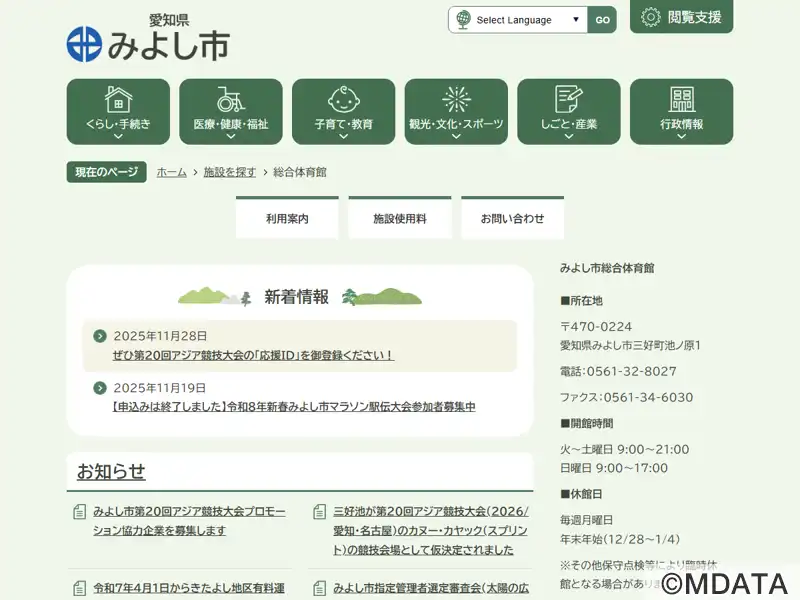Go to ホーム breadcrumb link
Image resolution: width=800 pixels, height=600 pixels.
click(171, 172)
